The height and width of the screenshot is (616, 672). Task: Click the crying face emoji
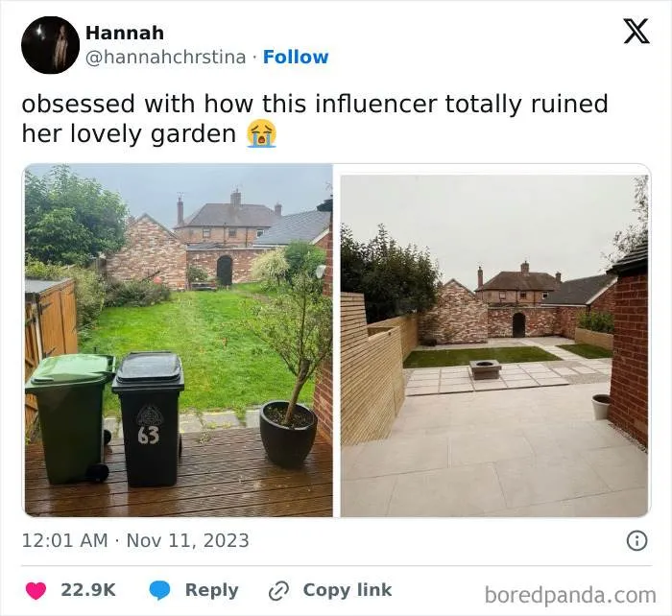coord(261,133)
